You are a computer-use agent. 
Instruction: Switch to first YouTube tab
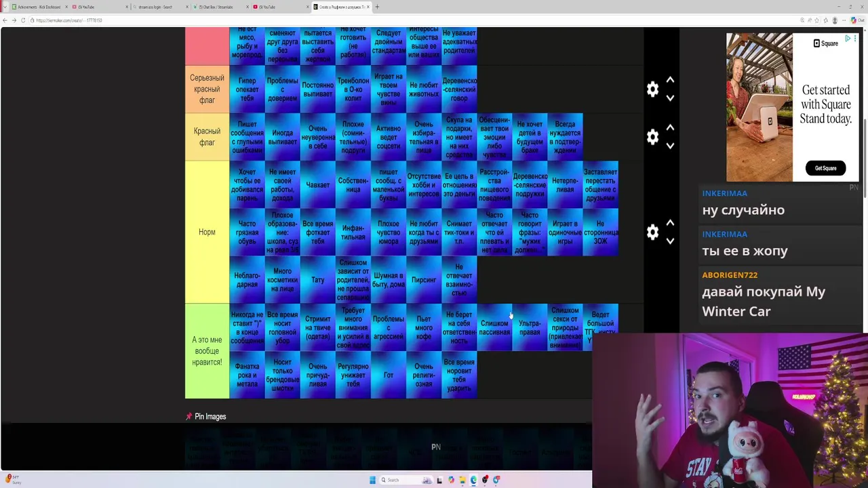click(x=98, y=7)
